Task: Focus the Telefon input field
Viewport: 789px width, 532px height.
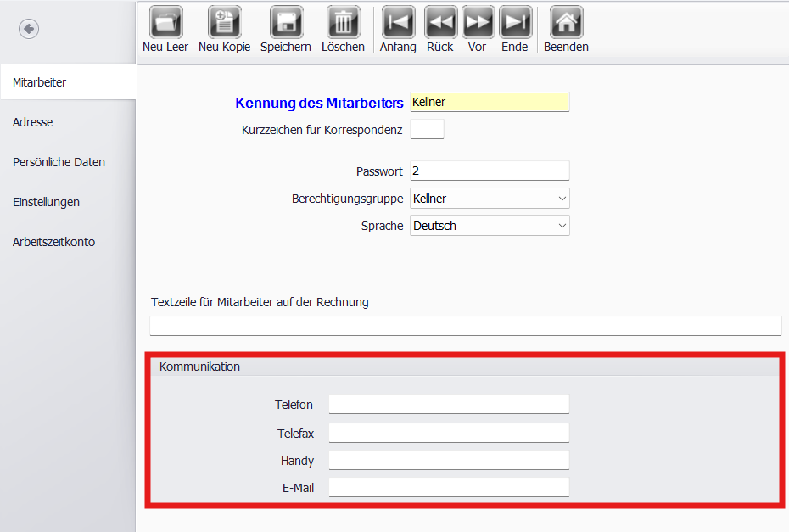Action: 449,404
